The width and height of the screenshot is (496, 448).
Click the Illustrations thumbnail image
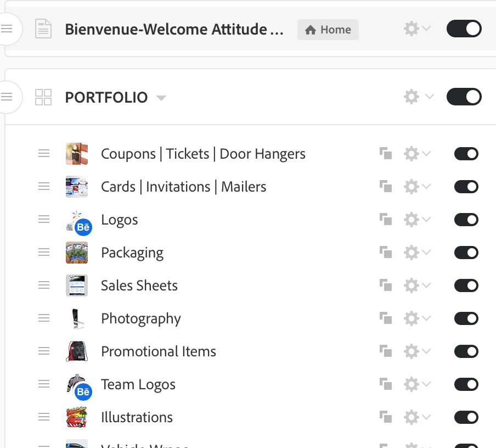coord(76,417)
